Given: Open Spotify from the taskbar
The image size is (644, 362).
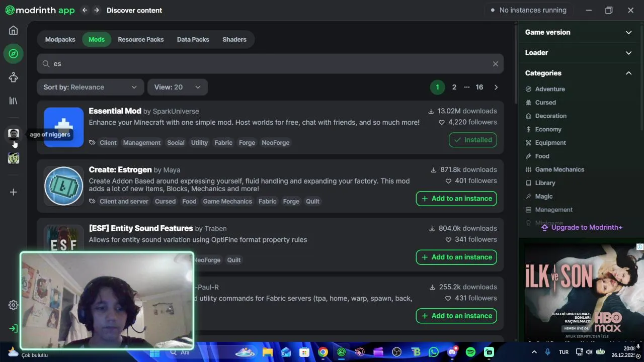Looking at the screenshot, I should coord(471,352).
